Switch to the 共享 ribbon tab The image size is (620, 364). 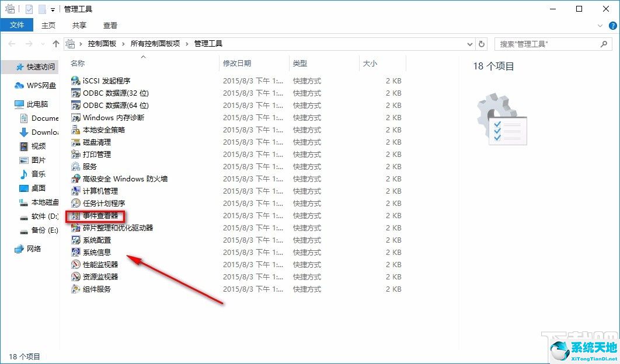79,25
